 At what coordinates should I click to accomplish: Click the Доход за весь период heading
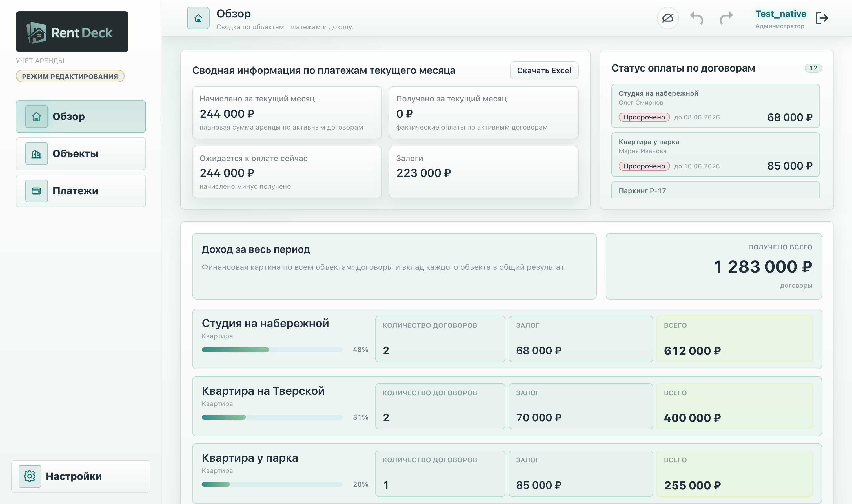(256, 250)
